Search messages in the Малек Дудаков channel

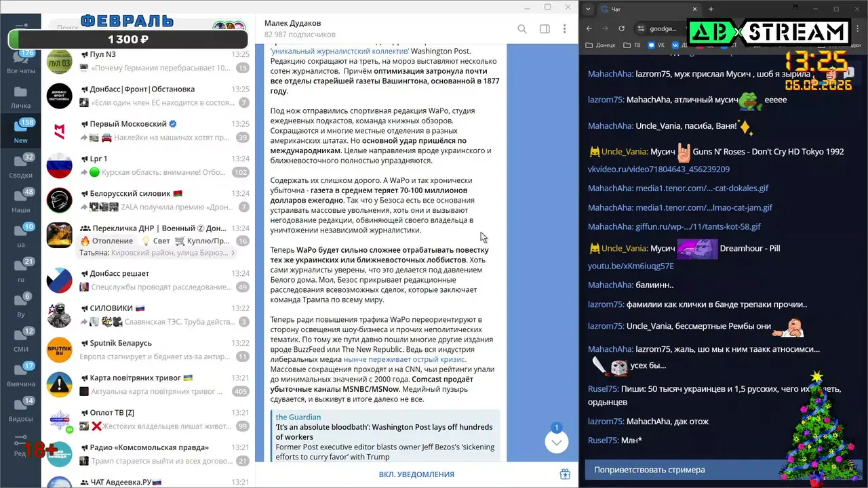pyautogui.click(x=522, y=29)
